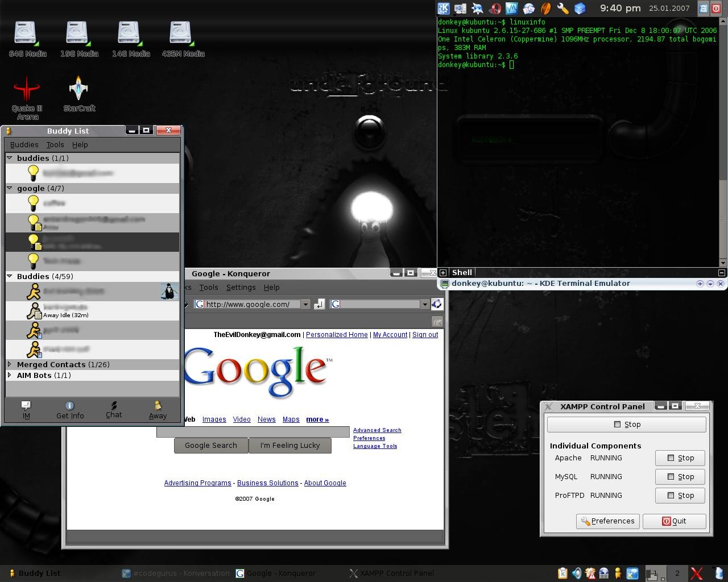Collapse the 'google (4/7)' group
The width and height of the screenshot is (728, 582).
10,188
